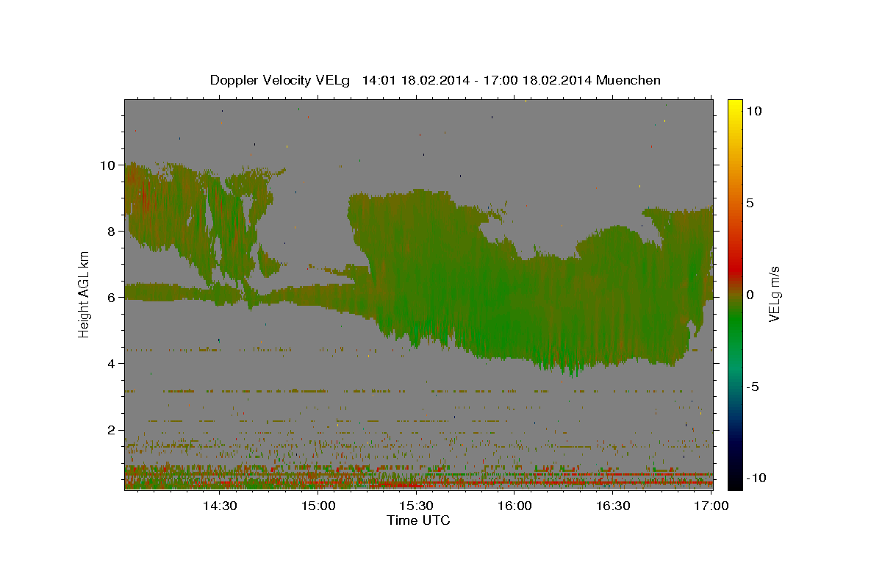Click the Height AGL km axis title
The image size is (882, 588).
click(84, 293)
